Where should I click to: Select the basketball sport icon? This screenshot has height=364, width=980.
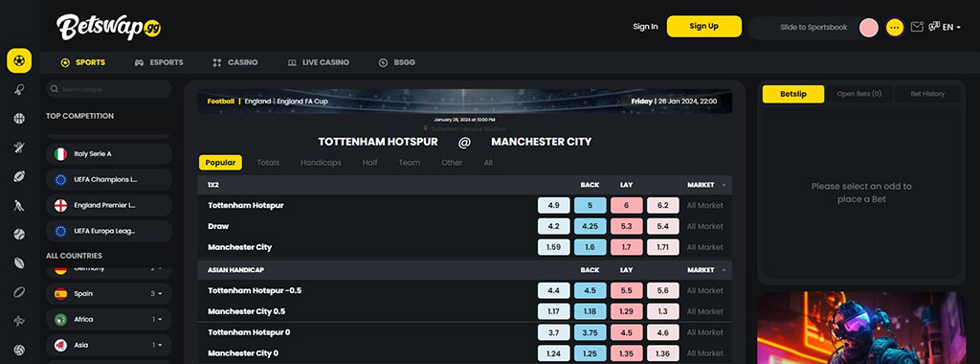pyautogui.click(x=19, y=118)
